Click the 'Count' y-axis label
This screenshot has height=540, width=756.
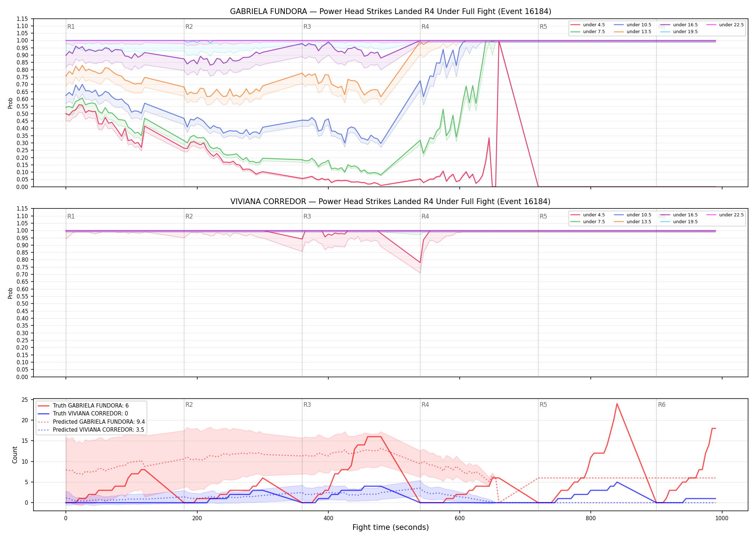pyautogui.click(x=15, y=455)
